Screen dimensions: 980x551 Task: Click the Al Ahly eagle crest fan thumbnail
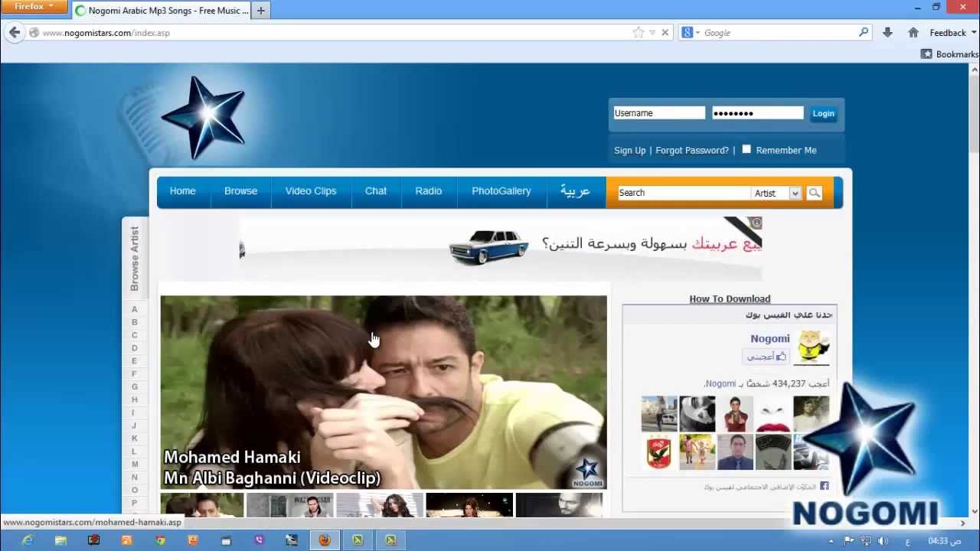click(659, 452)
